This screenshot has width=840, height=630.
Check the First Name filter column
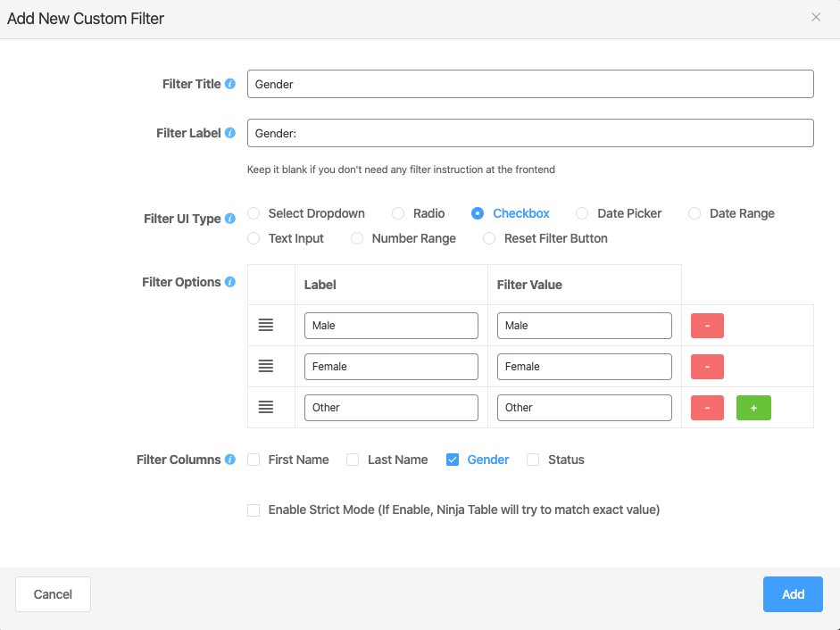click(x=254, y=460)
